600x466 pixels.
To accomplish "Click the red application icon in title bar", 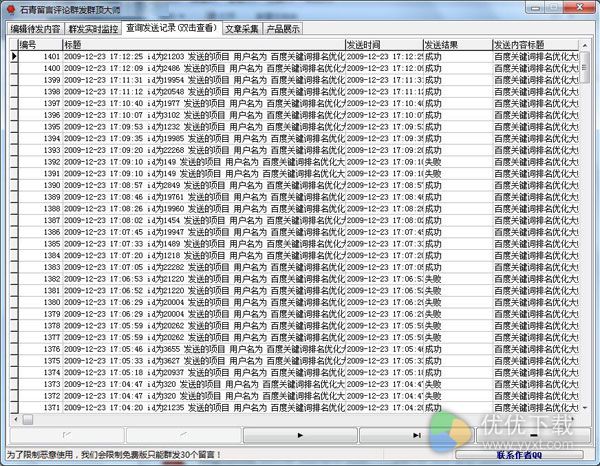I will tap(11, 10).
